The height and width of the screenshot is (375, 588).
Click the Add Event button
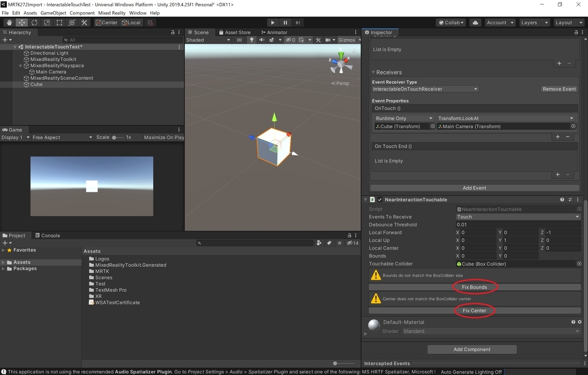pos(474,188)
